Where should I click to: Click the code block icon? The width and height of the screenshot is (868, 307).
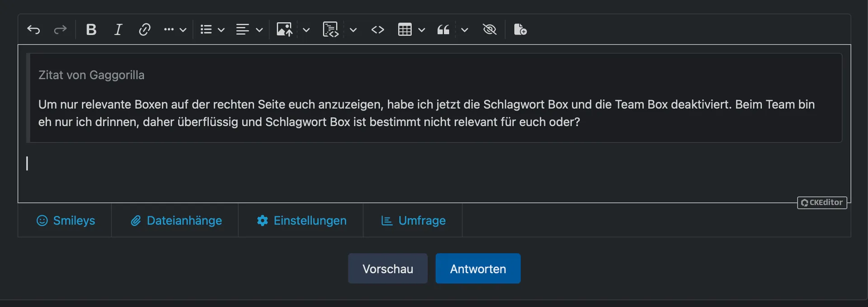[x=330, y=30]
